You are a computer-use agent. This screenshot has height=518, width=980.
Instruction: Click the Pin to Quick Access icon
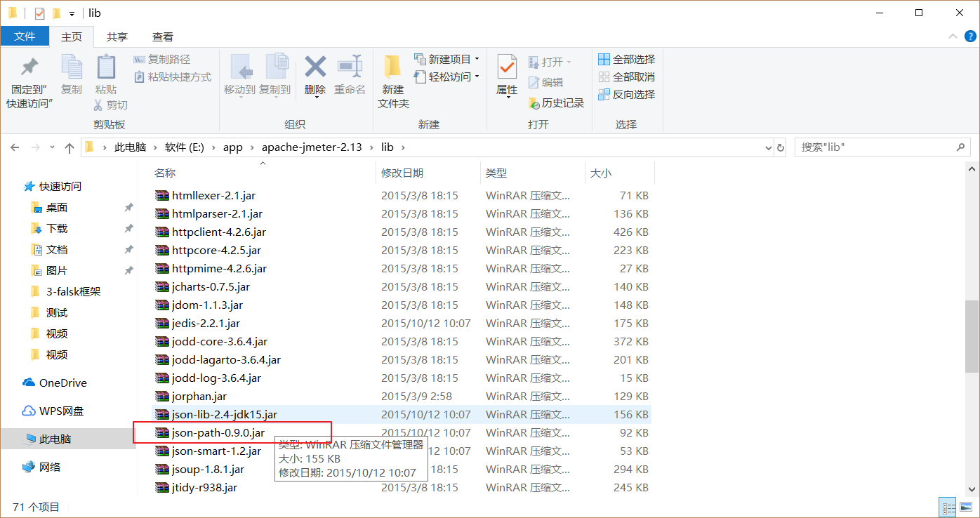[x=29, y=68]
